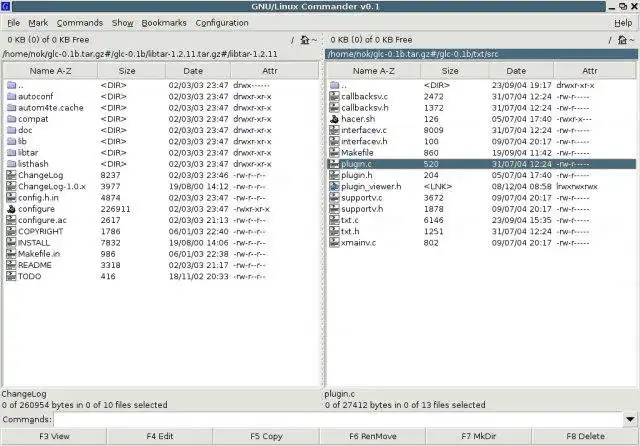
Task: Go to home directory in left panel
Action: (x=305, y=40)
